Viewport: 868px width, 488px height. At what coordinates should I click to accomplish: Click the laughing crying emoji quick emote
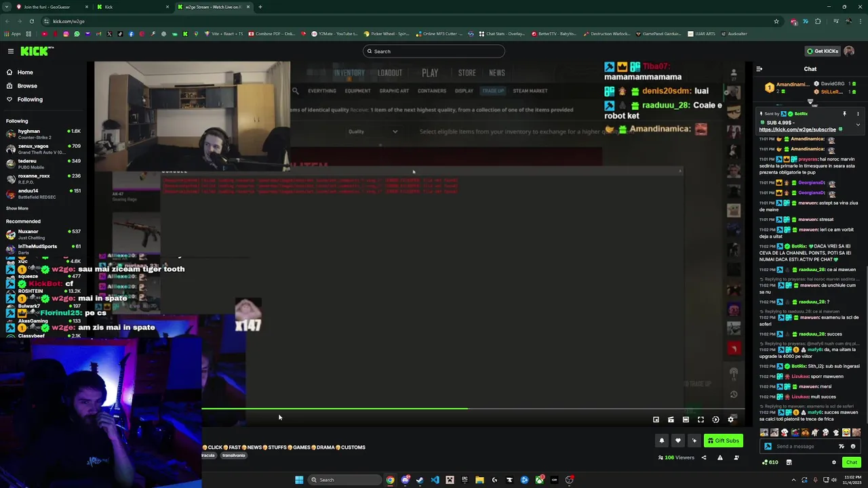[846, 432]
